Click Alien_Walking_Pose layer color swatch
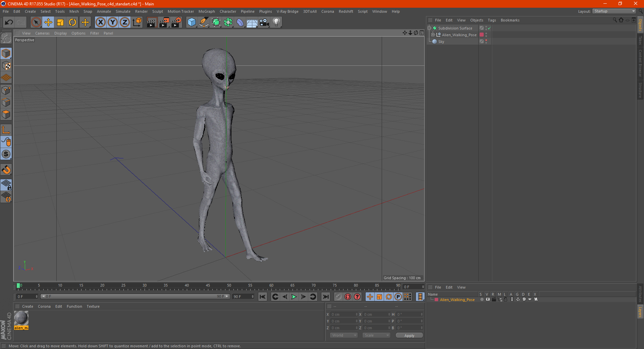The width and height of the screenshot is (644, 349). (436, 300)
